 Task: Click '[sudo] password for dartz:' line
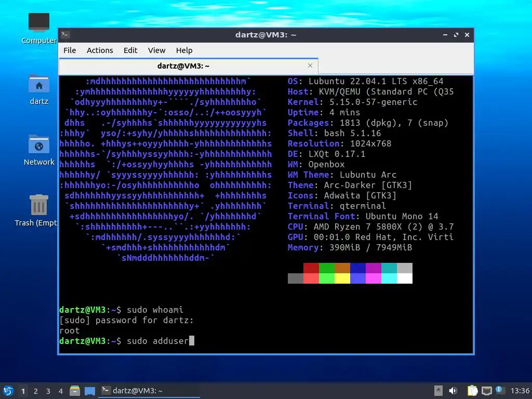[126, 320]
